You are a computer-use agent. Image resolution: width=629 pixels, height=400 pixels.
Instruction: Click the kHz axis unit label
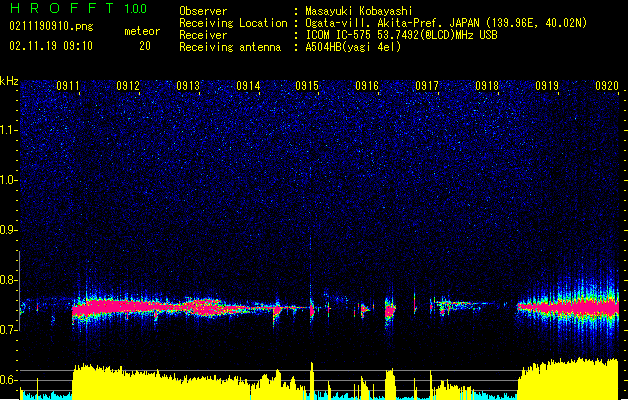pos(9,81)
